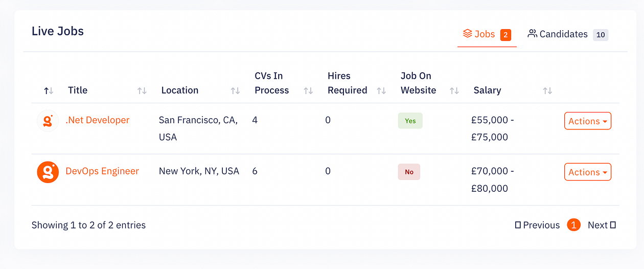Switch to the Candidates tab
Image resolution: width=644 pixels, height=269 pixels.
(567, 34)
